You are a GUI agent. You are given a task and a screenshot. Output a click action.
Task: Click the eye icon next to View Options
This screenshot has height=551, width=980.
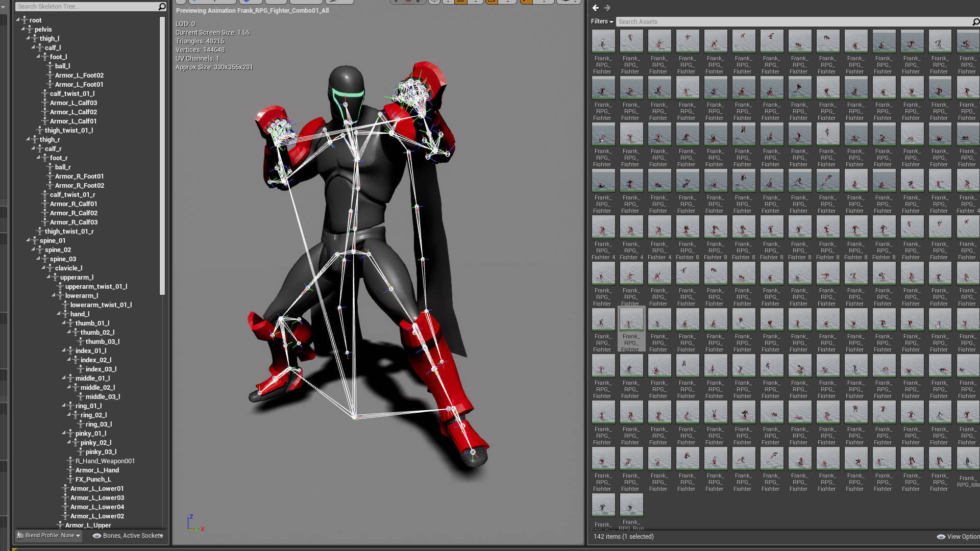point(941,537)
